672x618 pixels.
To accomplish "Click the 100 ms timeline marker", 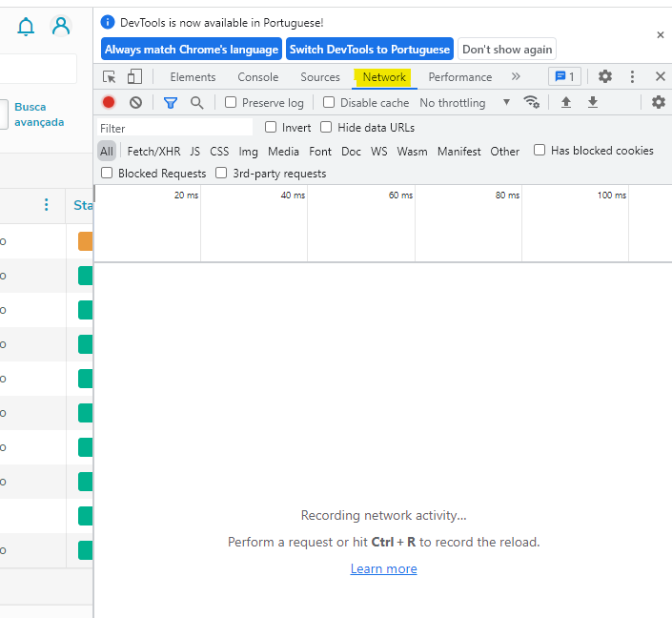I will (612, 196).
